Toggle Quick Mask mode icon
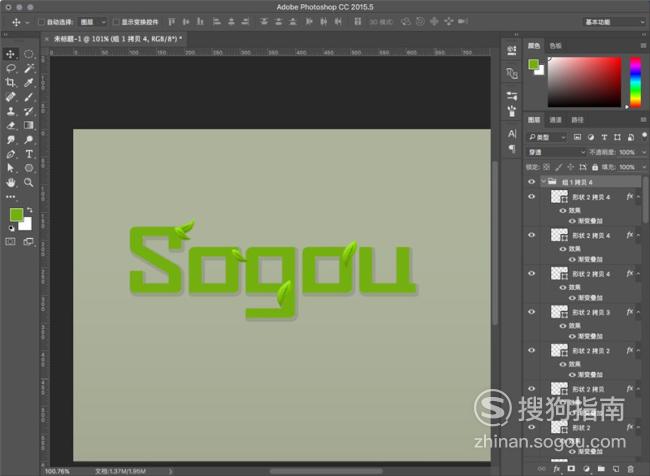The image size is (650, 476). 10,242
